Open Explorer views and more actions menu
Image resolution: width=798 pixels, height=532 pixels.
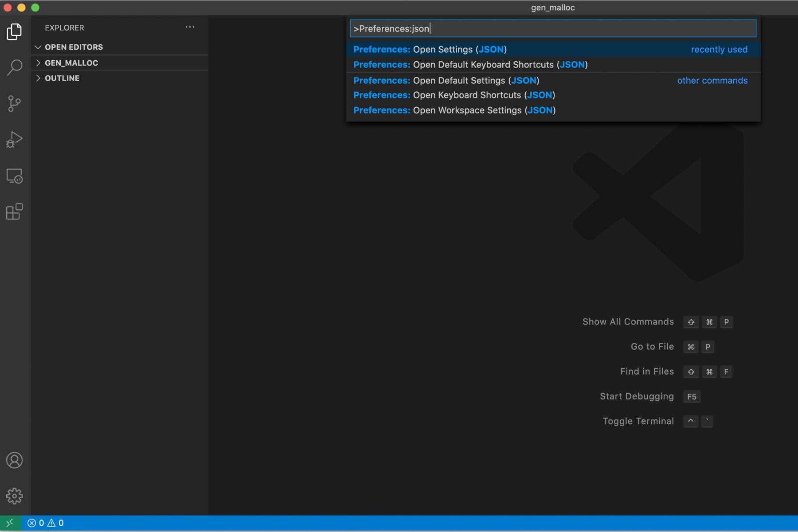[x=190, y=27]
